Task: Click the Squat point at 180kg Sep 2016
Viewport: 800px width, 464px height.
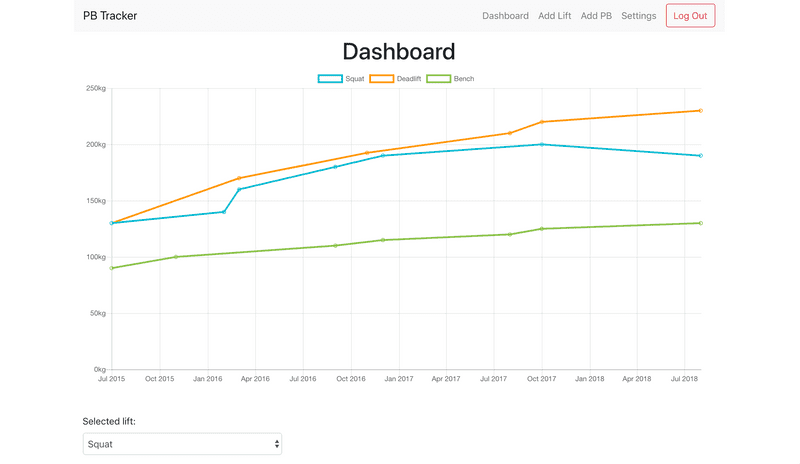Action: click(x=335, y=167)
